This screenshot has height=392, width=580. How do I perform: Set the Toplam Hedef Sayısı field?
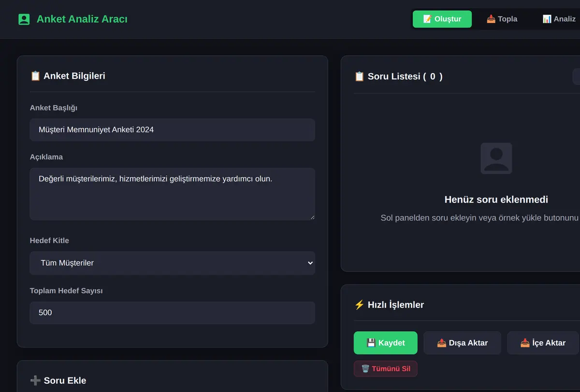pyautogui.click(x=172, y=313)
